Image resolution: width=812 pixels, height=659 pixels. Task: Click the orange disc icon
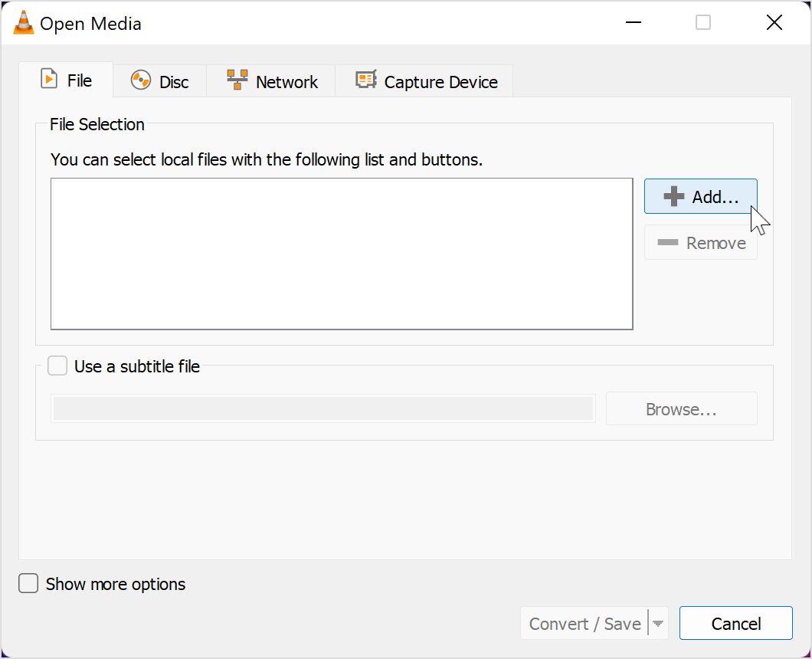(141, 80)
